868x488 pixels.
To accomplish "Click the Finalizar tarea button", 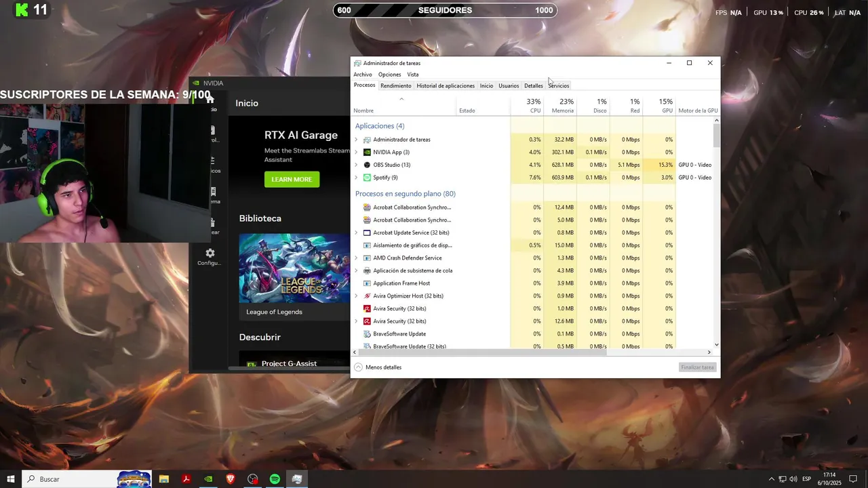I will tap(698, 367).
